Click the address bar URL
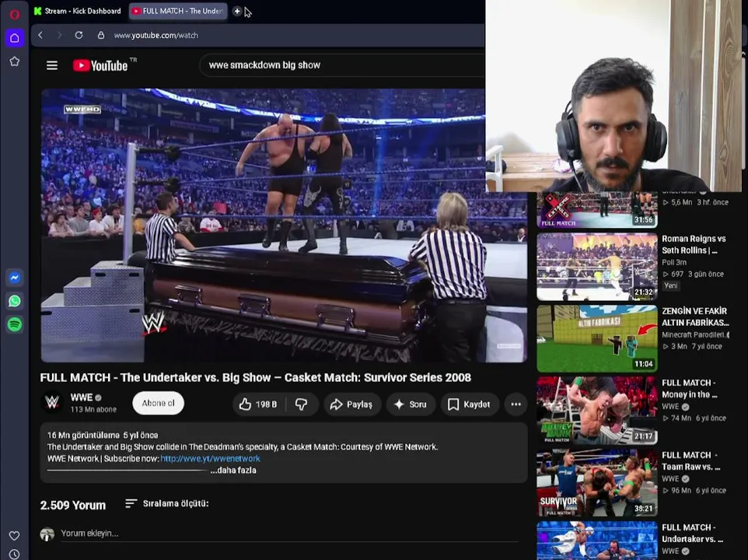Screen dimensions: 748x560 pos(156,35)
